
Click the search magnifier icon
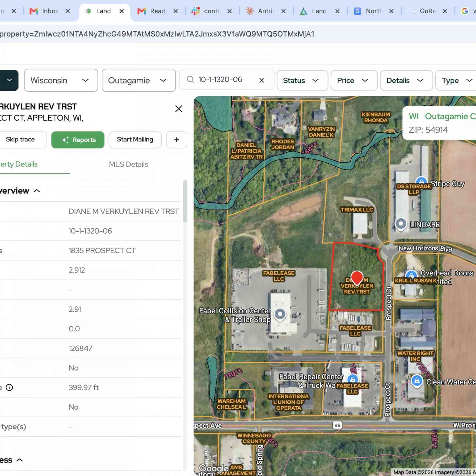tap(190, 80)
